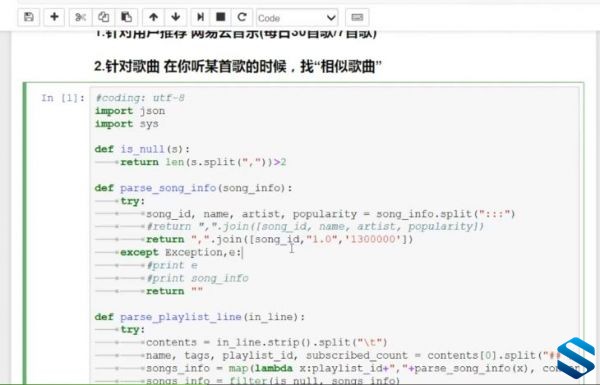Screen dimensions: 600x385
Task: Cut selected cell with scissors icon
Action: (x=80, y=18)
